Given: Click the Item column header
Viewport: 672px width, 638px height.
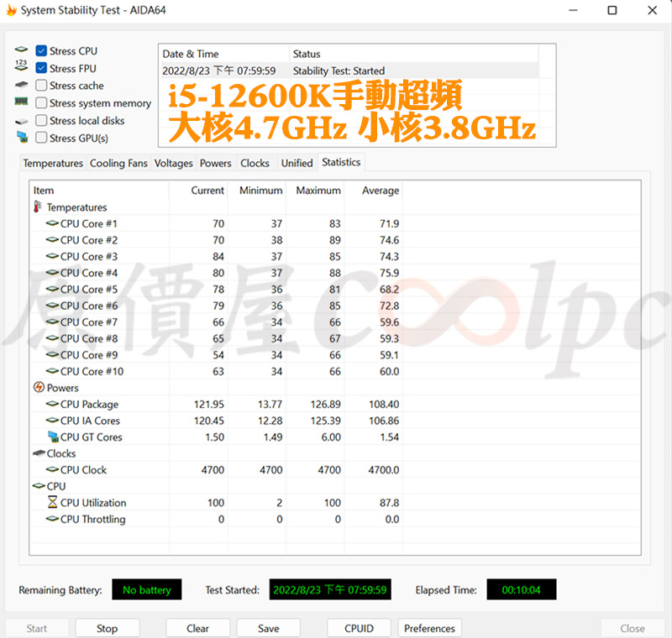Looking at the screenshot, I should pos(99,190).
